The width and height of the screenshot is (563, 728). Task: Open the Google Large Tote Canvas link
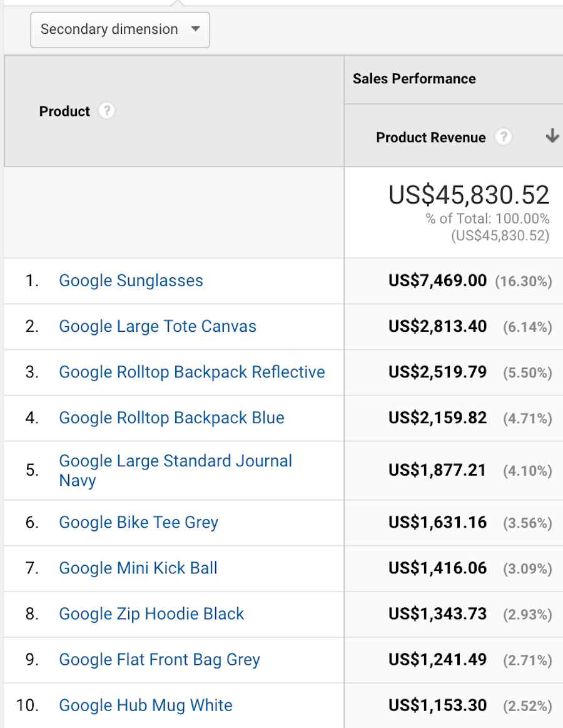pos(158,326)
